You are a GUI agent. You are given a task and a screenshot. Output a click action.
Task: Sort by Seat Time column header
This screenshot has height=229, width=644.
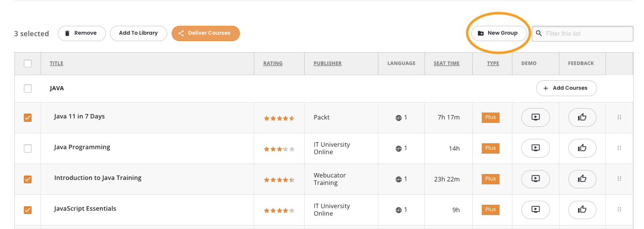coord(447,63)
